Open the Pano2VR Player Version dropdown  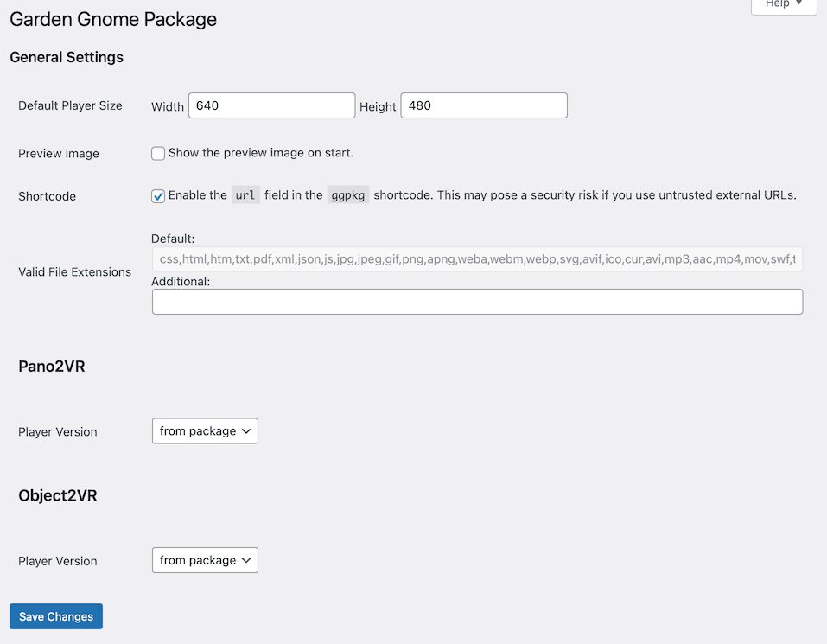click(204, 430)
